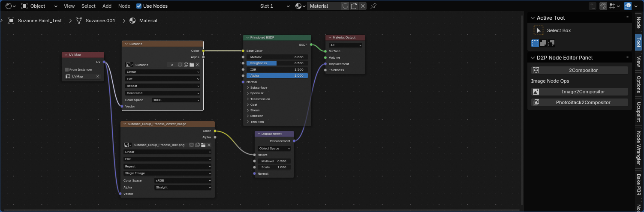The image size is (644, 212).
Task: Adjust the Roughness slider
Action: (277, 63)
